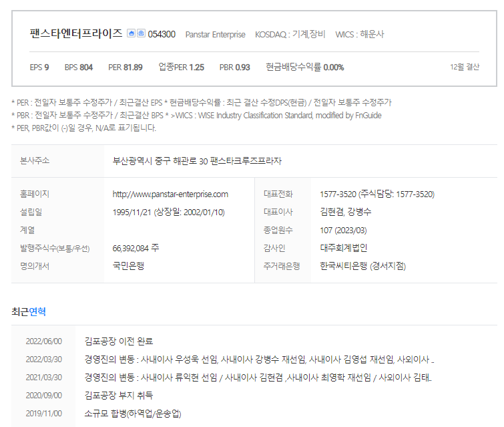This screenshot has height=427, width=504.
Task: Click the 발행주식수(보통/우선) label
Action: pos(55,249)
